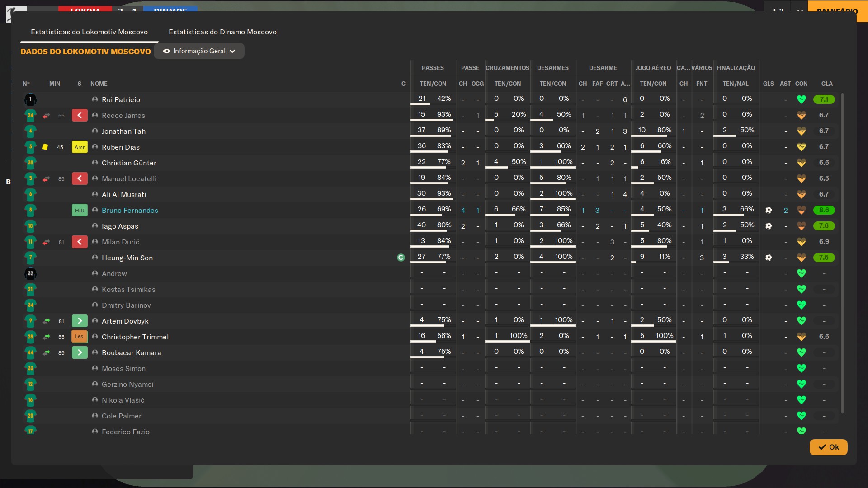This screenshot has height=488, width=868.
Task: Click Artem Dovbyk's green substitution arrow badge
Action: click(80, 321)
